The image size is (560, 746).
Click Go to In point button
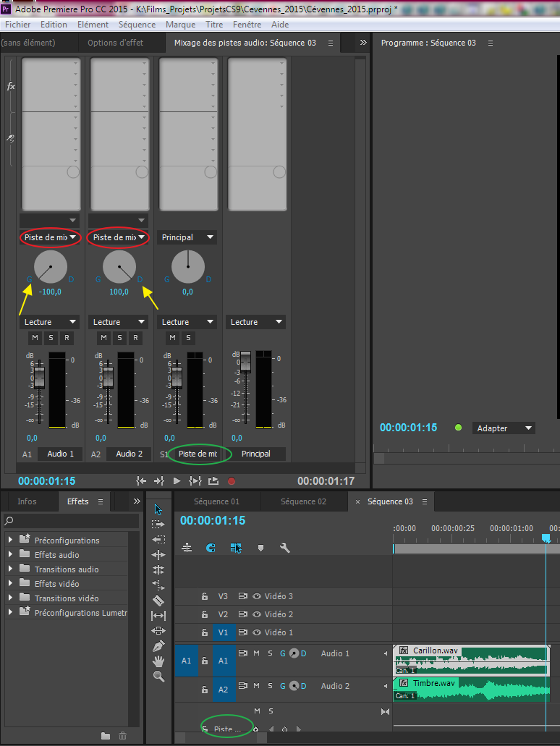click(141, 481)
